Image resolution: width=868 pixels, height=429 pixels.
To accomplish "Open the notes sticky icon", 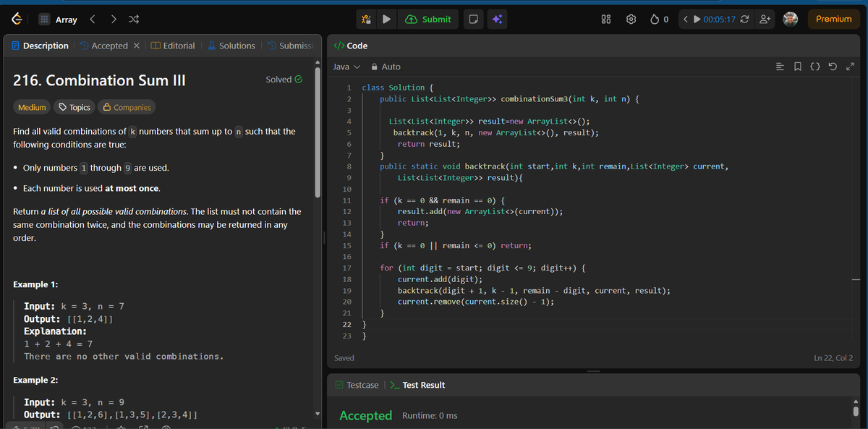I will (472, 20).
